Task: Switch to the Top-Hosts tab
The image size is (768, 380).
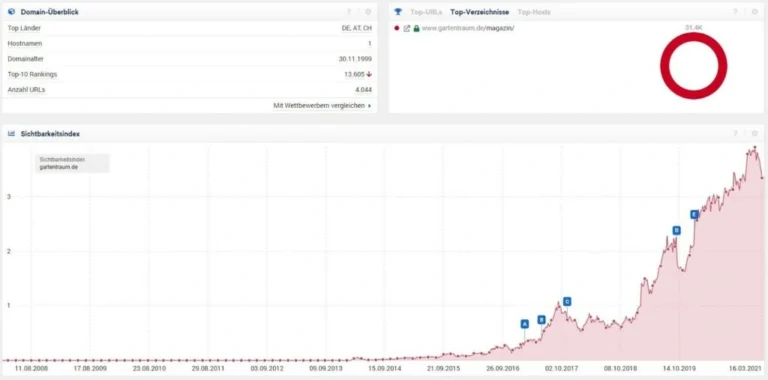Action: [x=534, y=12]
